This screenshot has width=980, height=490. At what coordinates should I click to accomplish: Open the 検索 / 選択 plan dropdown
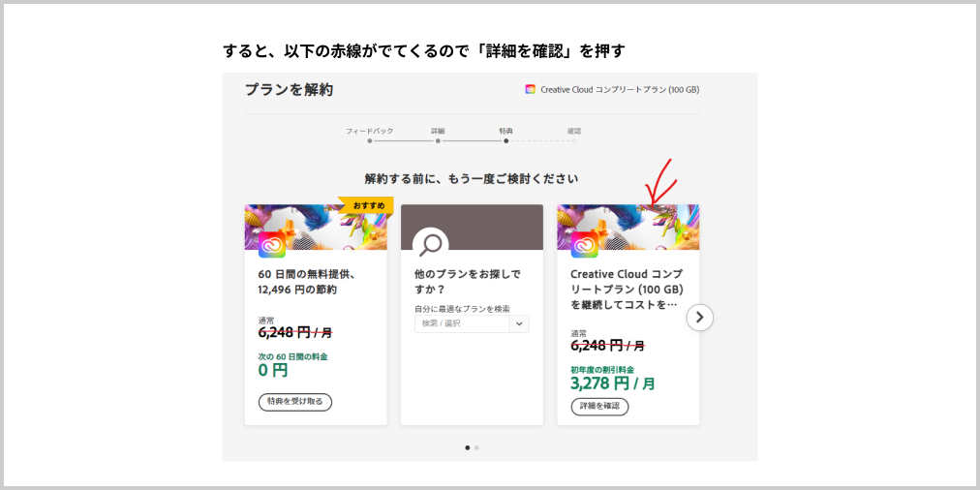[472, 323]
